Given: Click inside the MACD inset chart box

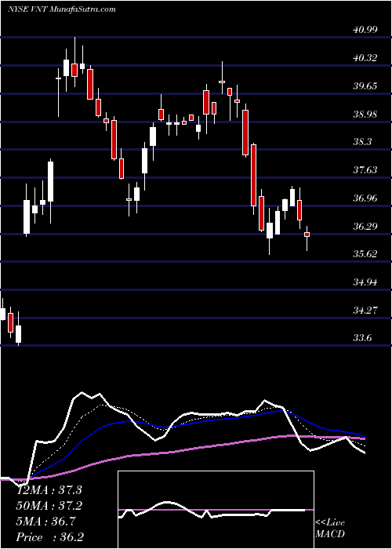Looking at the screenshot, I should pyautogui.click(x=216, y=510).
